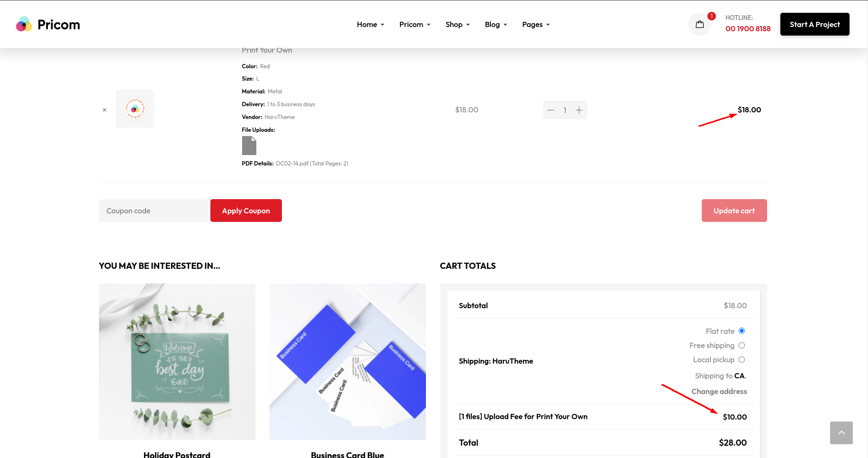This screenshot has width=868, height=458.
Task: Decrease the item quantity with minus
Action: click(551, 110)
